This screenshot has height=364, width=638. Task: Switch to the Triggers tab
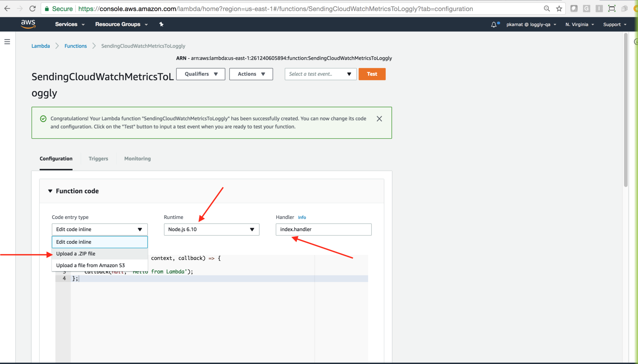[98, 158]
